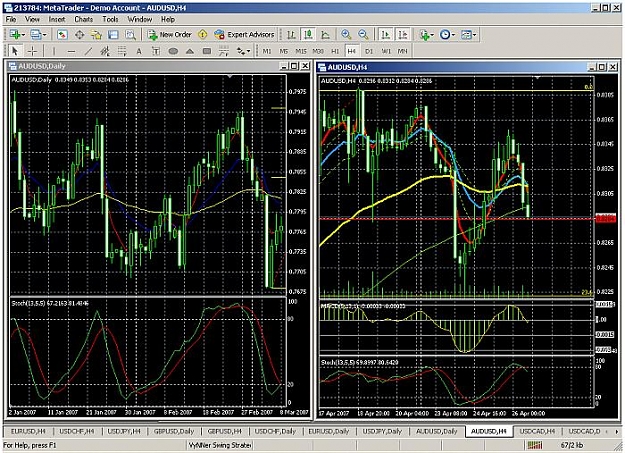This screenshot has height=453, width=625.
Task: Open the Tools menu
Action: point(110,19)
